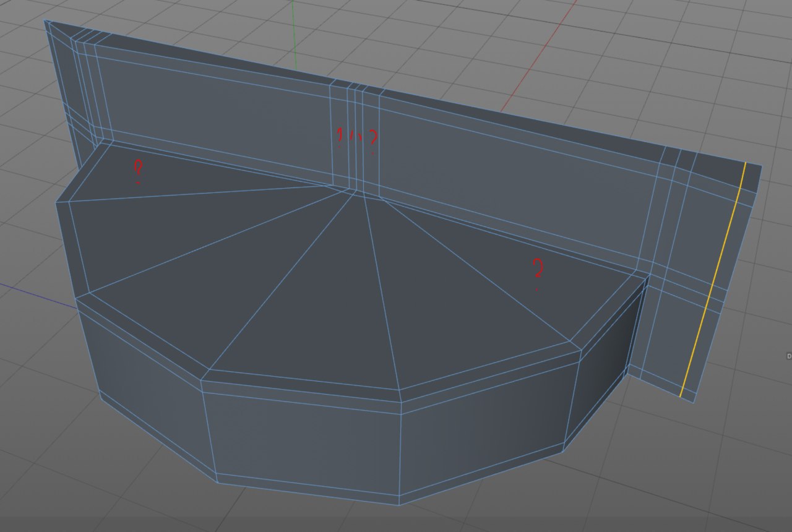The image size is (792, 532).
Task: Select the front center side face of the base
Action: pyautogui.click(x=306, y=442)
